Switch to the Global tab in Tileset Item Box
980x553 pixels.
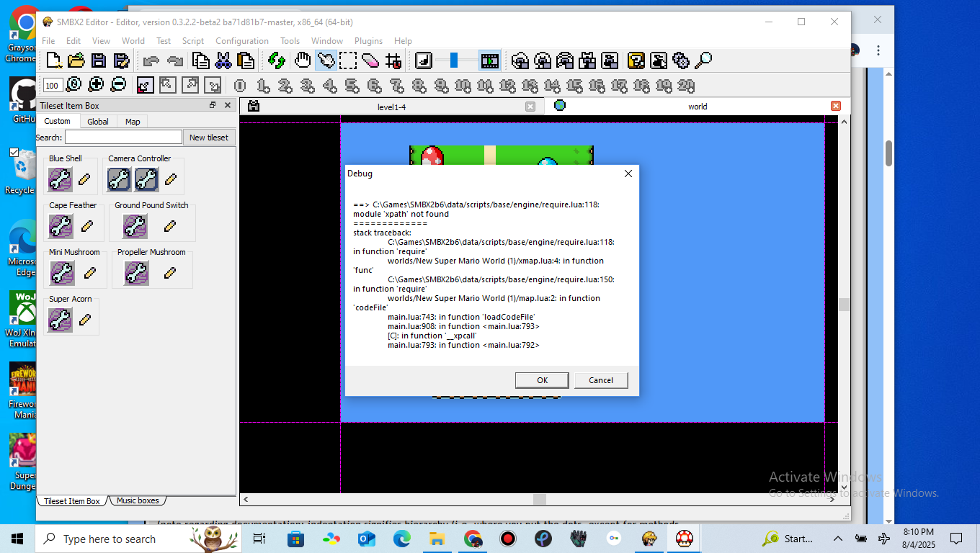point(98,122)
